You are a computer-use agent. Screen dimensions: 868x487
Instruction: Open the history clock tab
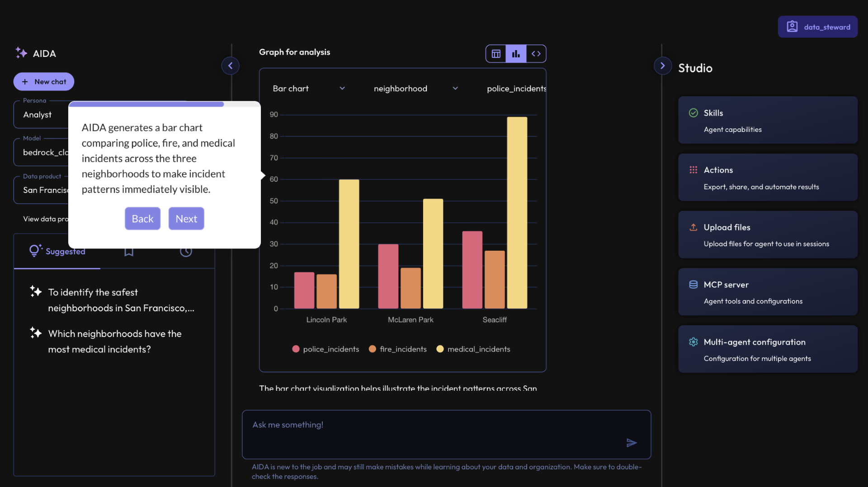point(186,252)
